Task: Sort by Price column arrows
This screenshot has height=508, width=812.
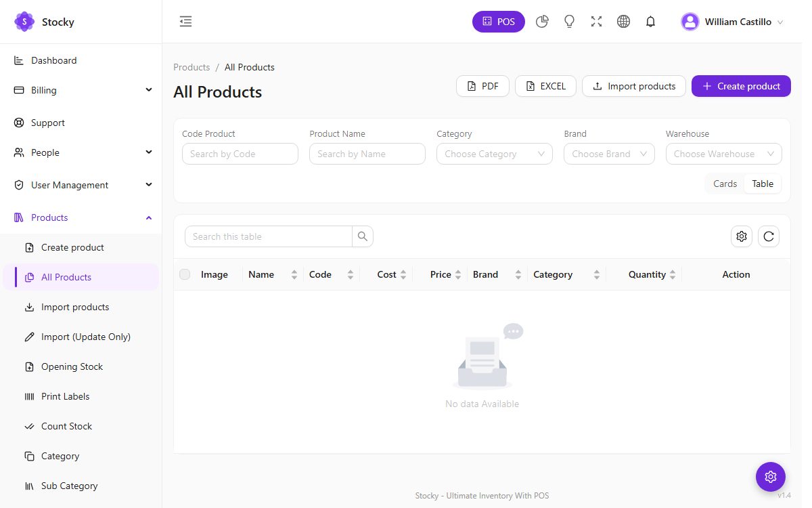Action: tap(458, 274)
